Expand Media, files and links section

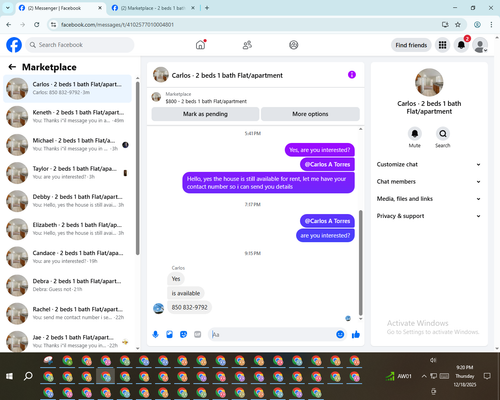tap(429, 199)
